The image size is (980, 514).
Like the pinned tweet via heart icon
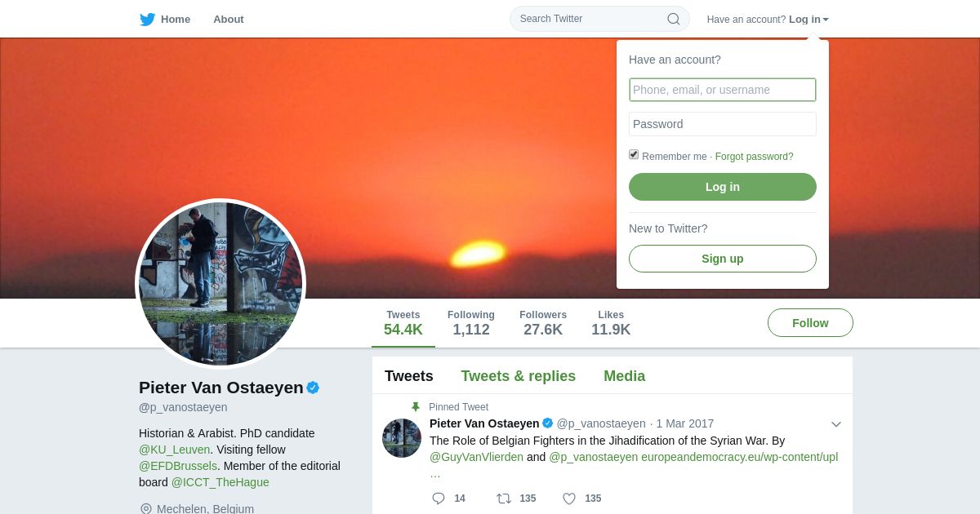pos(569,498)
